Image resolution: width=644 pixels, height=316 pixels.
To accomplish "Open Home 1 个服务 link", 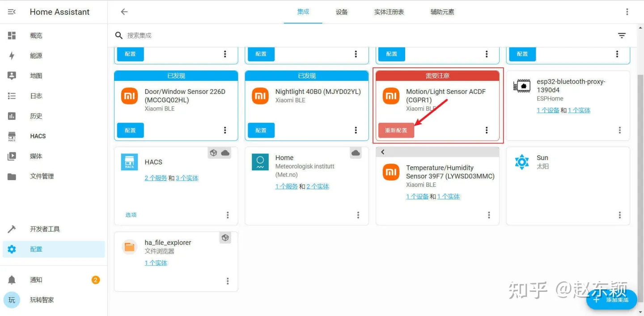I will (x=287, y=186).
